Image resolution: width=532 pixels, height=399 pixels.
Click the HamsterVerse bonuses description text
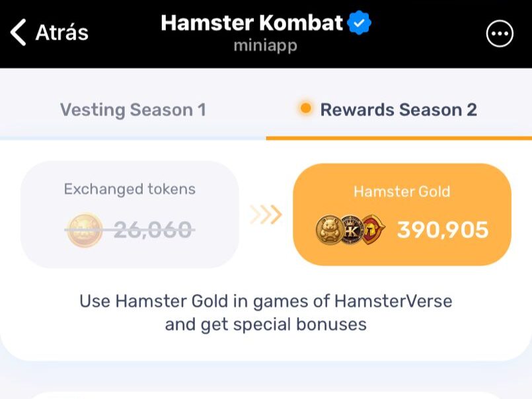coord(266,312)
